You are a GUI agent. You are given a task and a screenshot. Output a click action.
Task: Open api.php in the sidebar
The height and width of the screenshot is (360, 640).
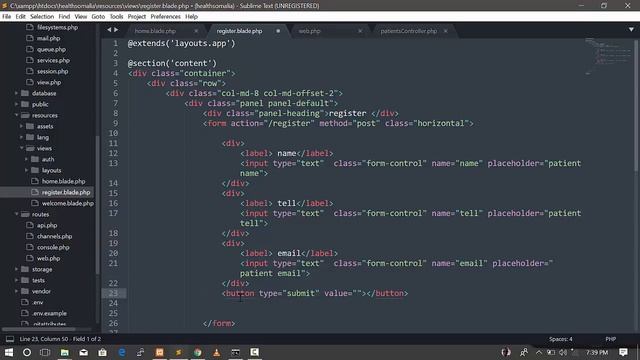click(x=47, y=225)
